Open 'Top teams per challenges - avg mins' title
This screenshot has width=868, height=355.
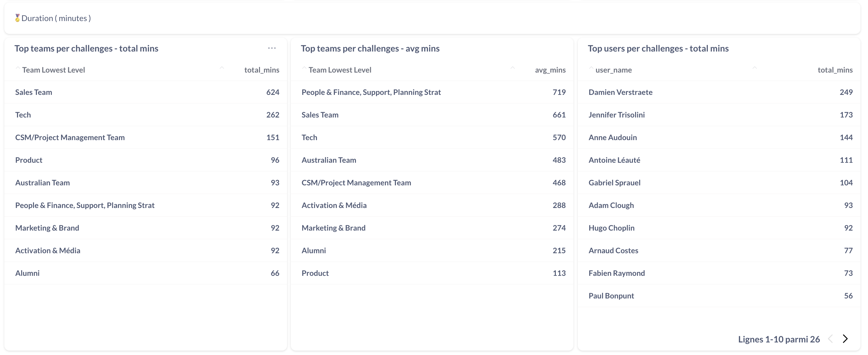[x=370, y=48]
